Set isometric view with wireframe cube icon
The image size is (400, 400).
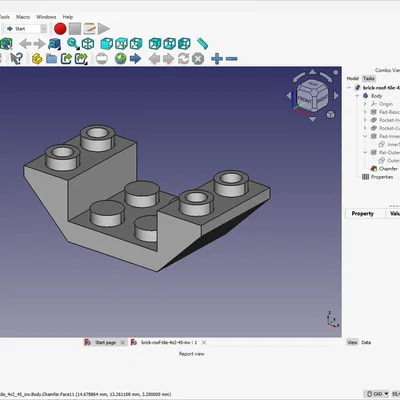point(88,44)
